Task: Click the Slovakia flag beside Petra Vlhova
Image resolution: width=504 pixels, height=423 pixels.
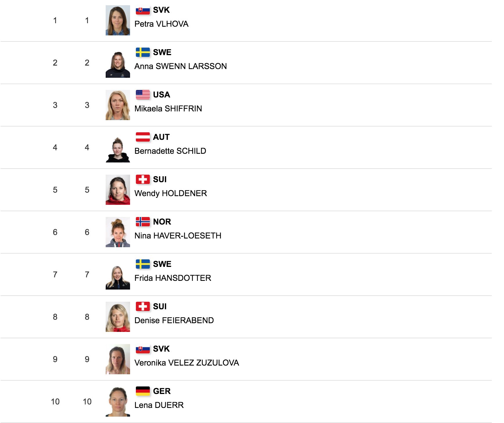Action: coord(143,10)
